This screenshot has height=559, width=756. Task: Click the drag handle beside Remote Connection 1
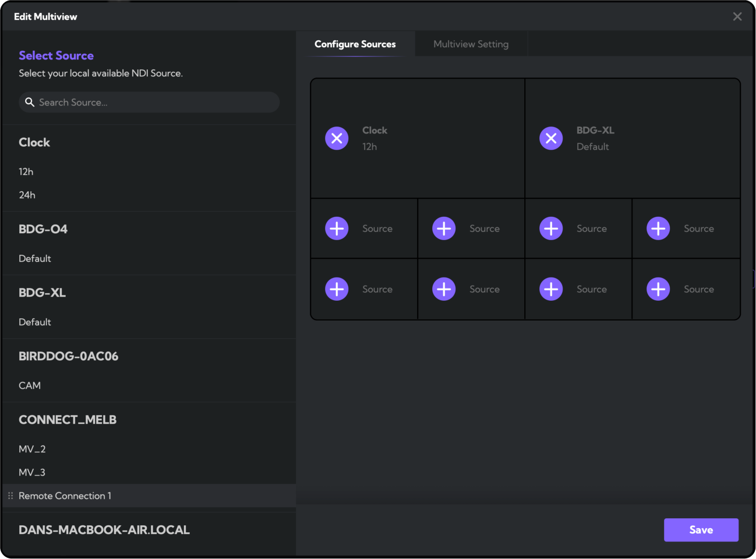(x=10, y=495)
